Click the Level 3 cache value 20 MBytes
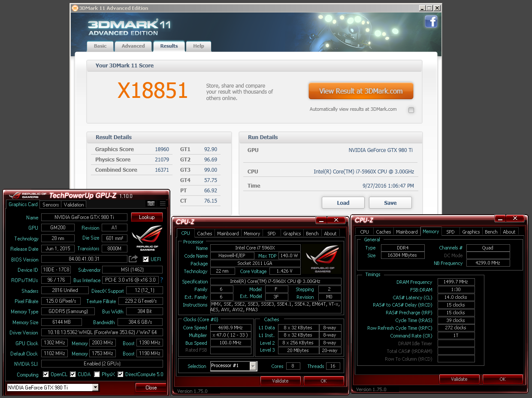Viewport: 532px width, 398px height. 298,350
